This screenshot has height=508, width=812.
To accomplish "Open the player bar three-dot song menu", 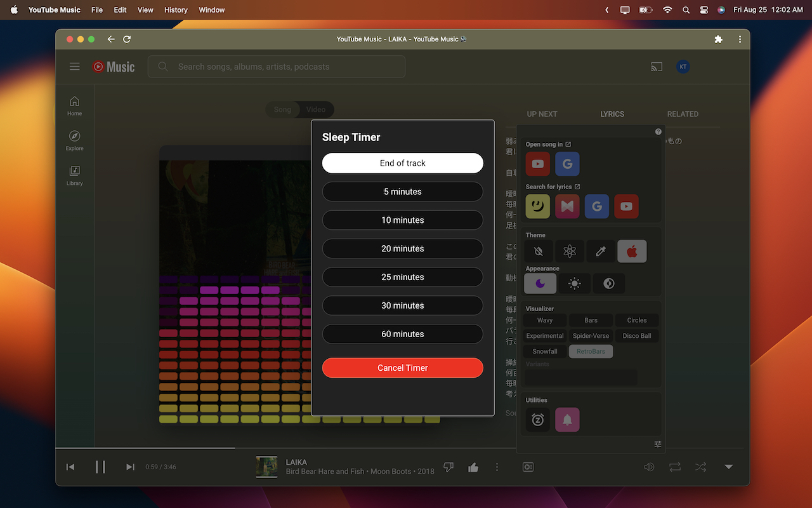I will (x=497, y=467).
